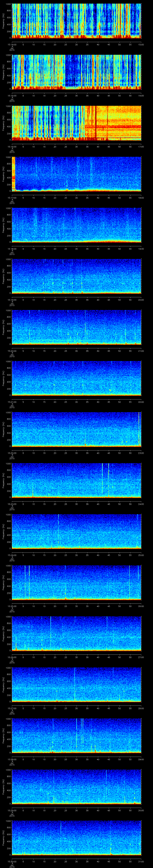Click Frequency (Hz) axis label of 15:30:00 panel
Image resolution: width=153 pixels, height=868 pixels.
pos(3,838)
